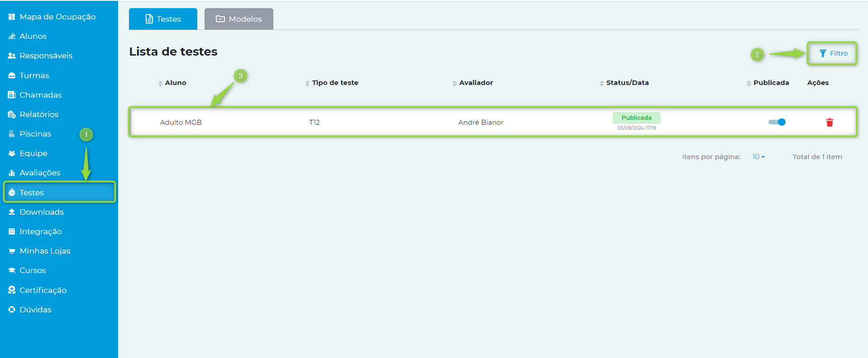The image size is (868, 358).
Task: Click the Ações column header
Action: (818, 83)
